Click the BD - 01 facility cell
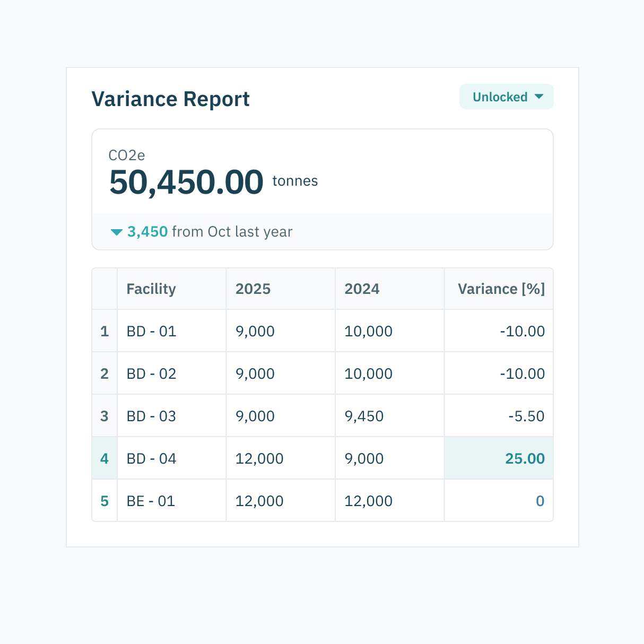 pos(151,331)
